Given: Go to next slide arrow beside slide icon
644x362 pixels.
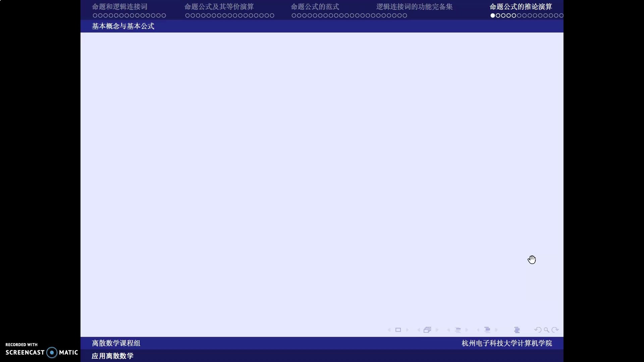Looking at the screenshot, I should point(407,330).
